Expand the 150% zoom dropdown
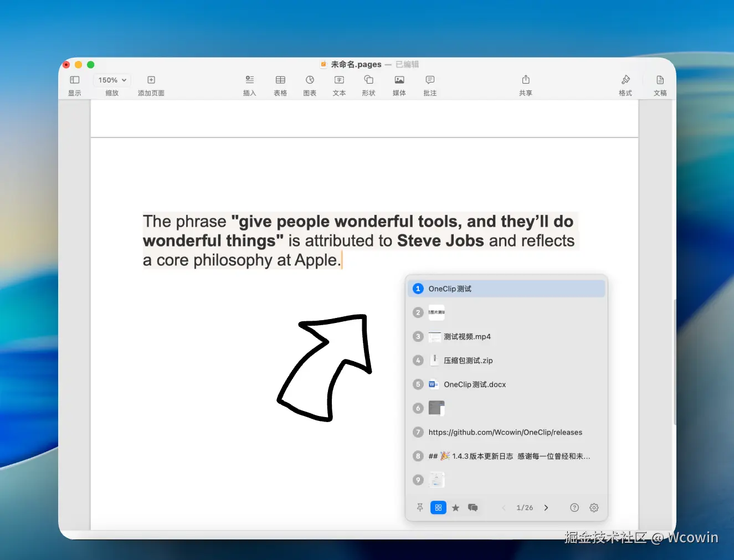 click(x=112, y=80)
